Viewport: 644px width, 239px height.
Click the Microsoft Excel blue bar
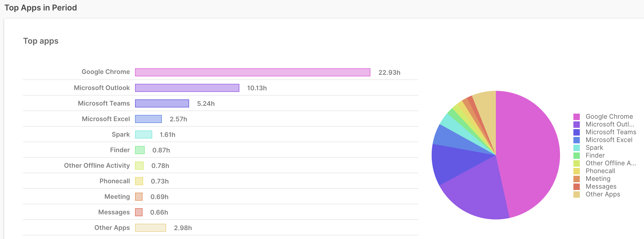(x=148, y=119)
